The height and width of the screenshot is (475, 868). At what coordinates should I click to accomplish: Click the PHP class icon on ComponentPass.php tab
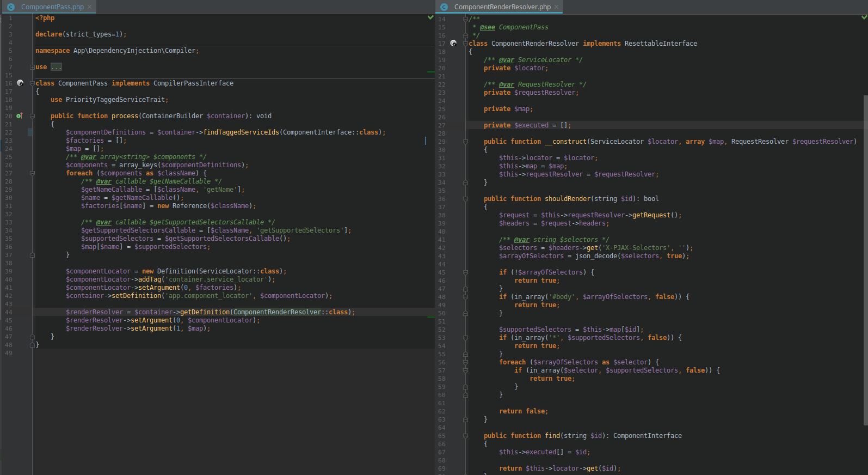click(x=11, y=7)
